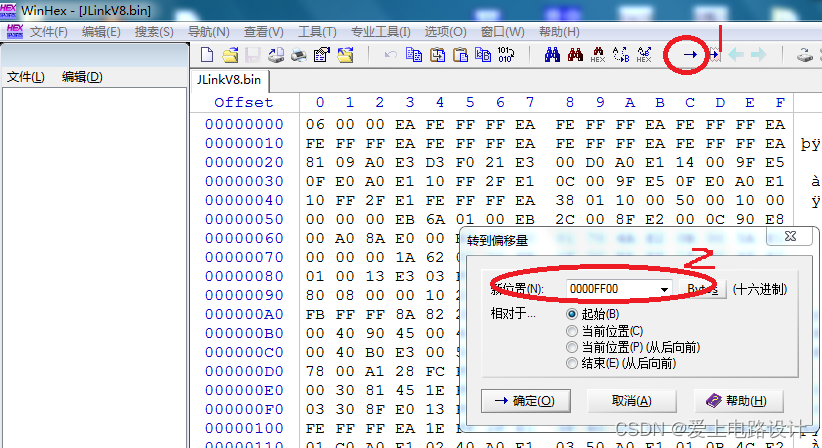The height and width of the screenshot is (448, 822).
Task: Click the Undo arrow icon
Action: click(x=391, y=54)
